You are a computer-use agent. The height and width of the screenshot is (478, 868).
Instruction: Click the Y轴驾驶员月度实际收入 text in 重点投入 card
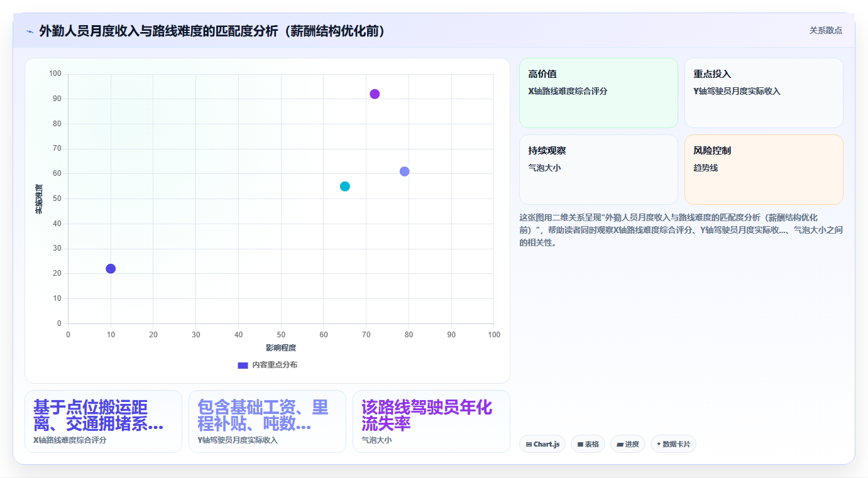click(x=737, y=91)
